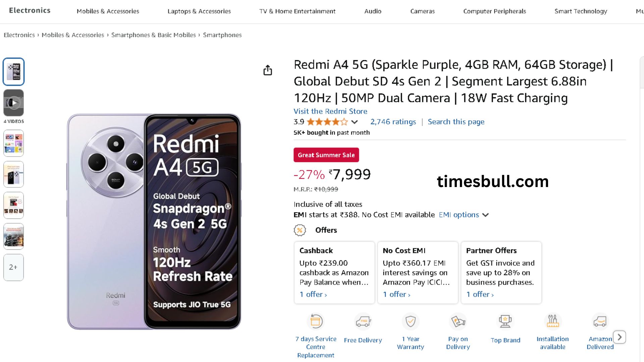Visit the Redmi Store link
This screenshot has height=362, width=644.
330,111
